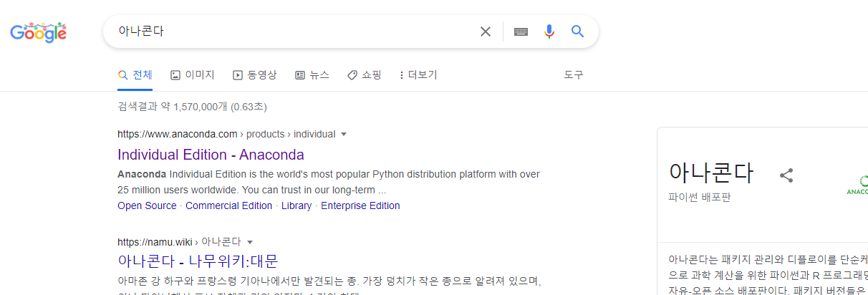Click the Google logo
The height and width of the screenshot is (295, 868).
pos(38,32)
